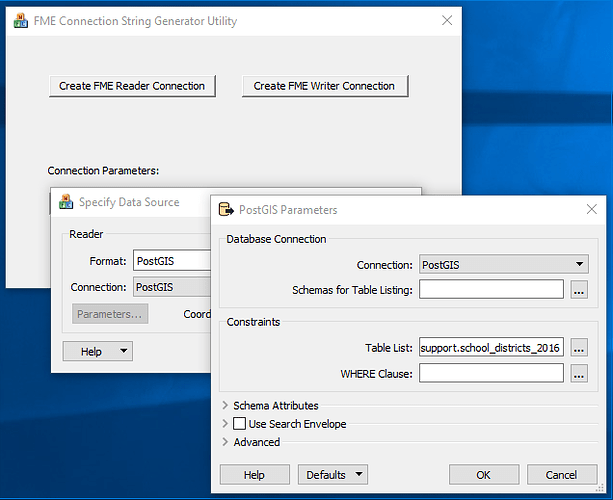This screenshot has height=500, width=613.
Task: Open Schemas for Table Listing browse ellipsis
Action: tap(579, 290)
